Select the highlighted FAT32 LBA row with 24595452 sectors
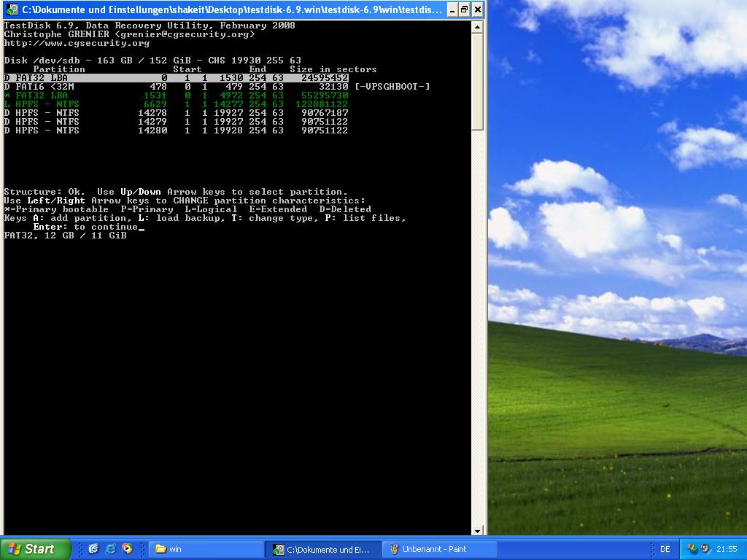 177,77
